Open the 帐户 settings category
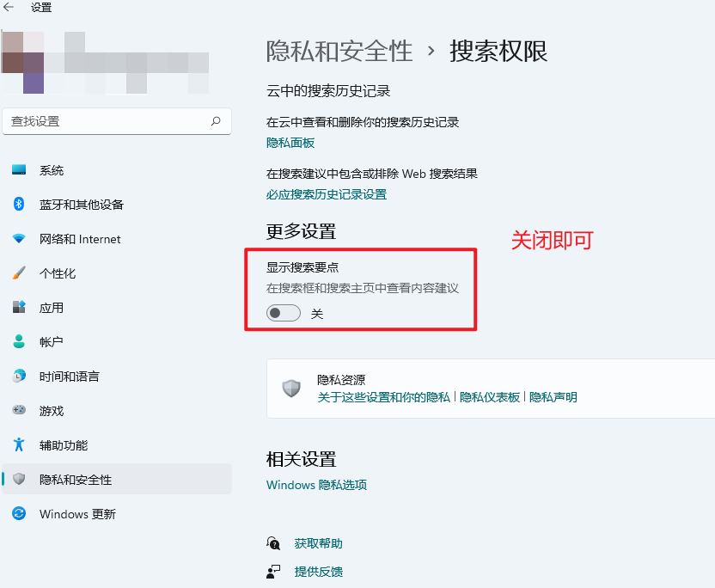The height and width of the screenshot is (588, 715). point(52,342)
